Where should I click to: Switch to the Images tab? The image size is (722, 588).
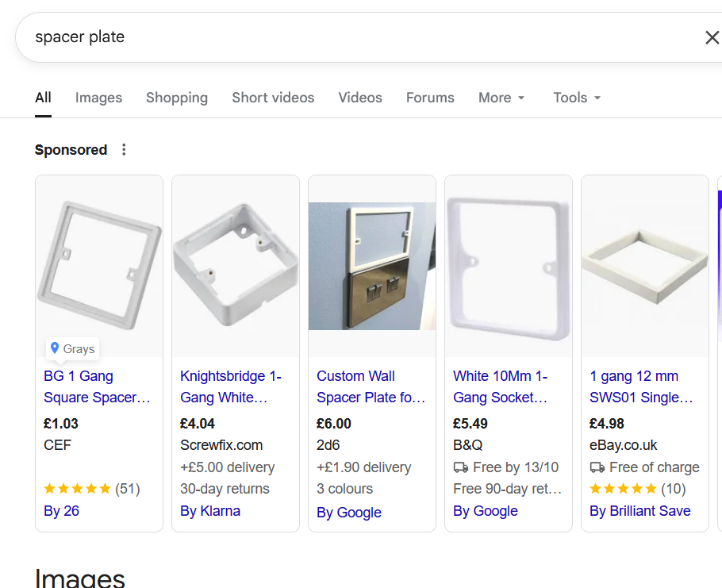pyautogui.click(x=98, y=98)
